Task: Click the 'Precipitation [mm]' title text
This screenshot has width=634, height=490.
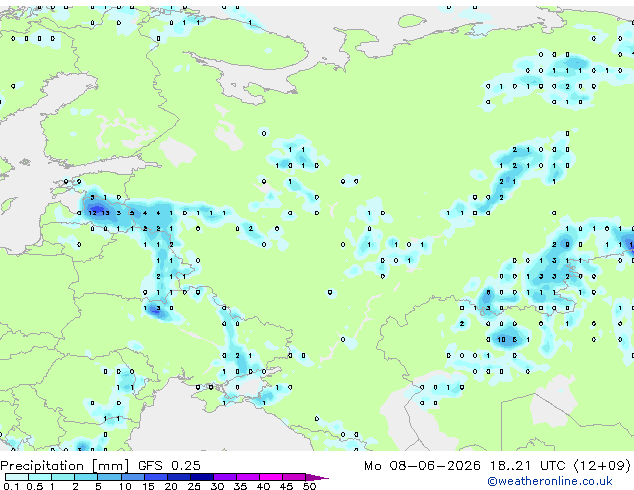Action: (64, 466)
